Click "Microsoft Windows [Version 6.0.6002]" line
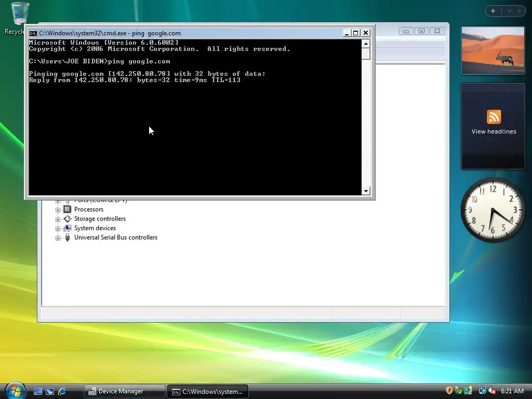Viewport: 532px width, 399px height. (103, 43)
